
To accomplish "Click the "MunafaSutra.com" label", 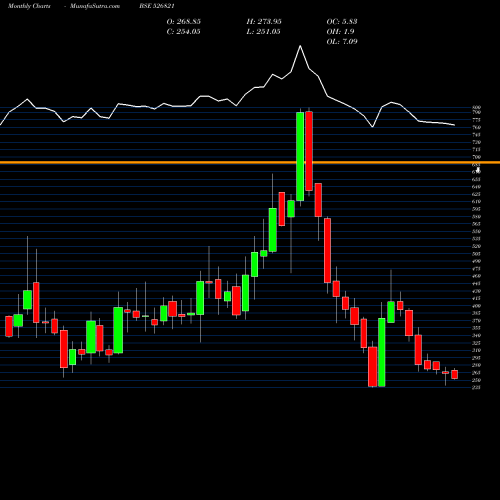I will pyautogui.click(x=95, y=6).
